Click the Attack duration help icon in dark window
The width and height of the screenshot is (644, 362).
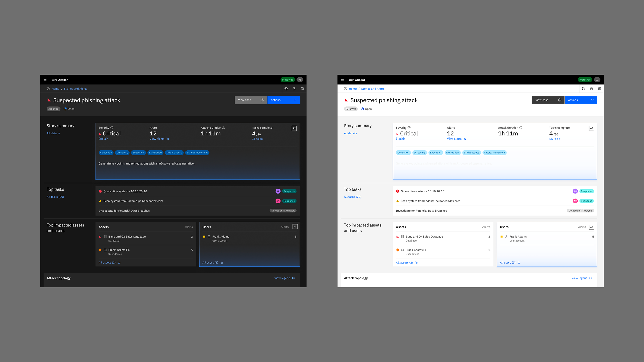tap(224, 128)
